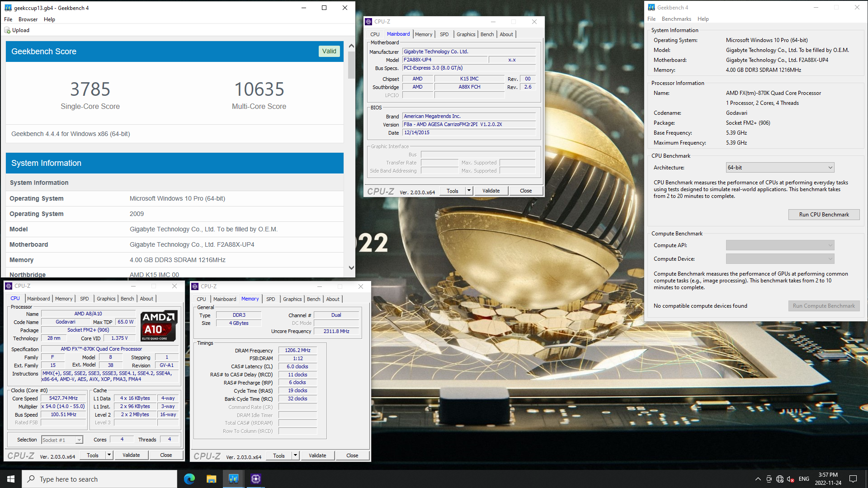The width and height of the screenshot is (868, 488).
Task: Click the AMD A10 processor logo
Action: point(159,326)
